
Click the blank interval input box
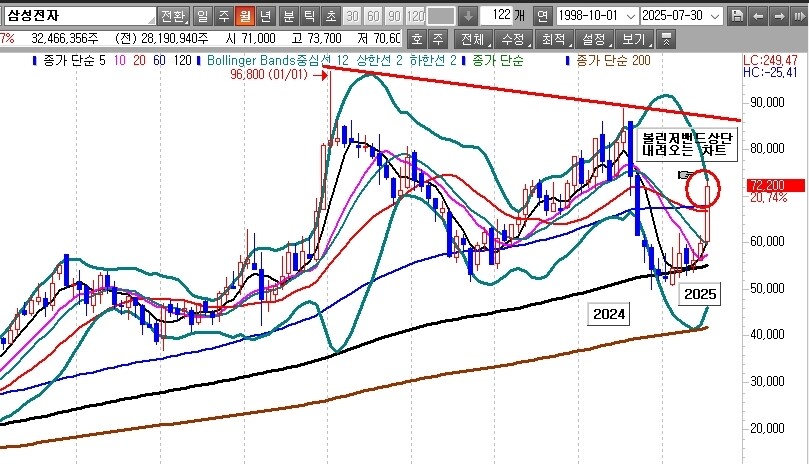point(441,16)
